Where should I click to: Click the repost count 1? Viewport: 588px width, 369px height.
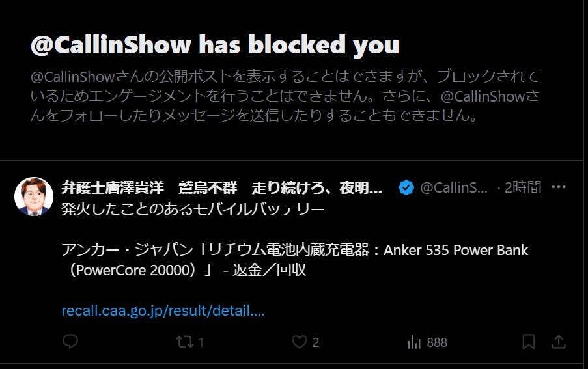[201, 342]
